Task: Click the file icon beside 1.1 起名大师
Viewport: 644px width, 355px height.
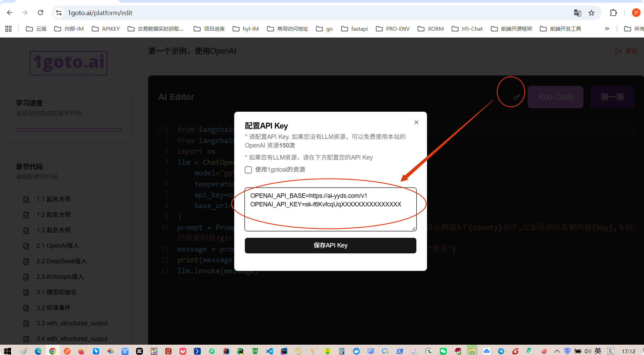Action: (26, 200)
